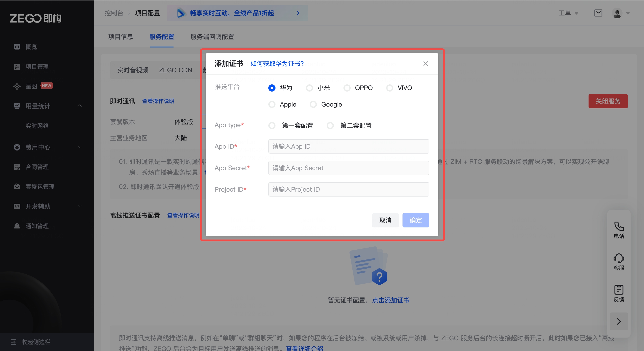
Task: Click the 客服 headset icon
Action: click(619, 258)
